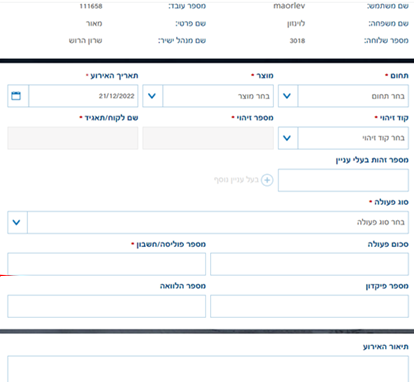414x382 pixels.
Task: Click the שם משפחה label
Action: (388, 23)
